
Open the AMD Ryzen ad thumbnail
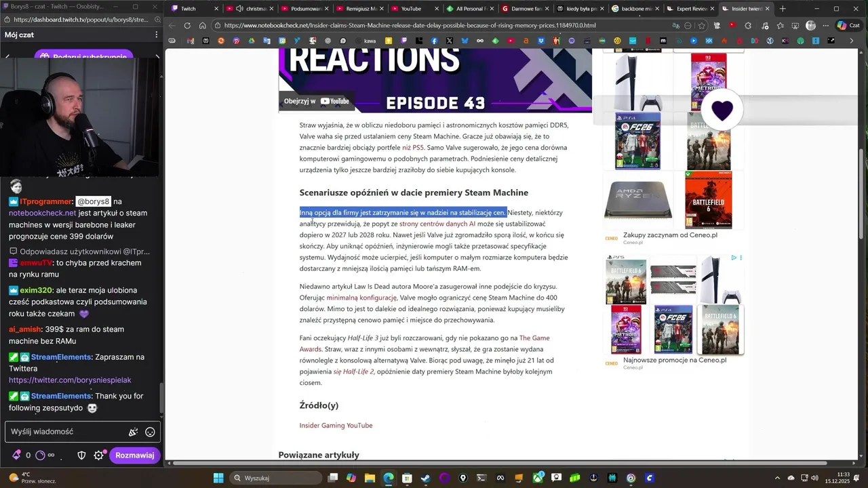click(637, 199)
